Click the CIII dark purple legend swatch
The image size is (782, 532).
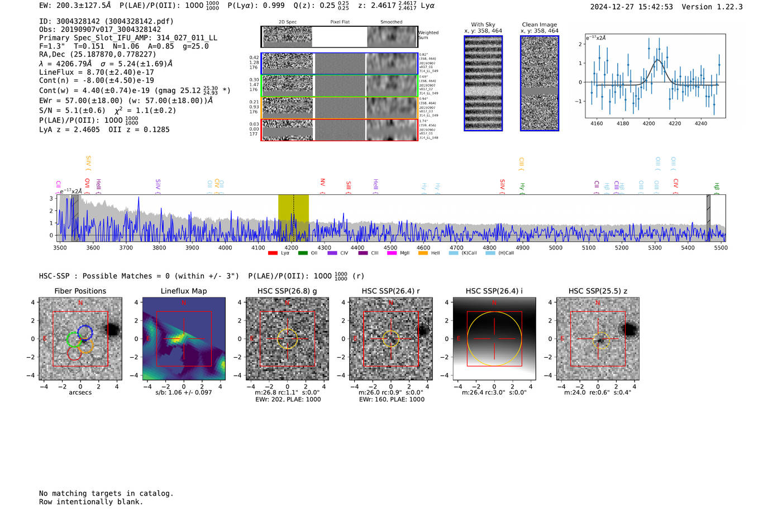[x=363, y=253]
